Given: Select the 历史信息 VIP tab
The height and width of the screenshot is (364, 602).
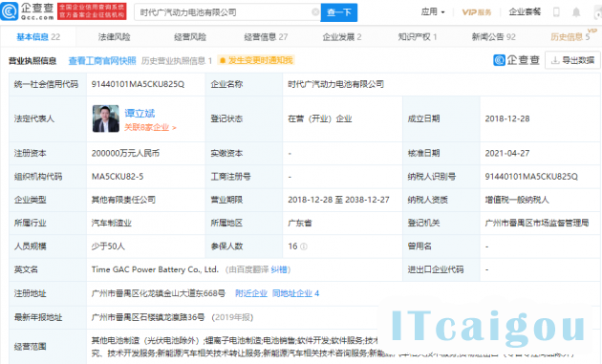Looking at the screenshot, I should (x=570, y=37).
